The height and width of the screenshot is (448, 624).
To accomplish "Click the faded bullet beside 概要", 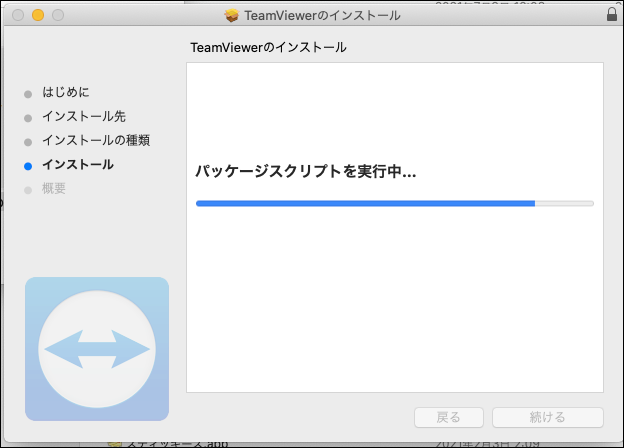I will [28, 190].
